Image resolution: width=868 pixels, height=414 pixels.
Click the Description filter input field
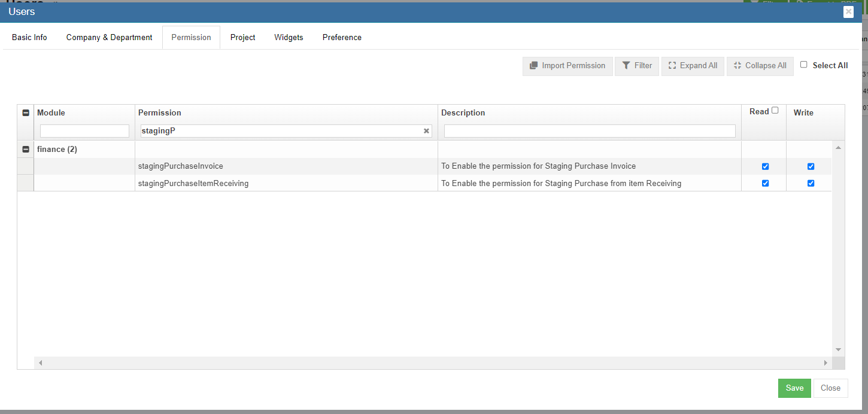589,131
